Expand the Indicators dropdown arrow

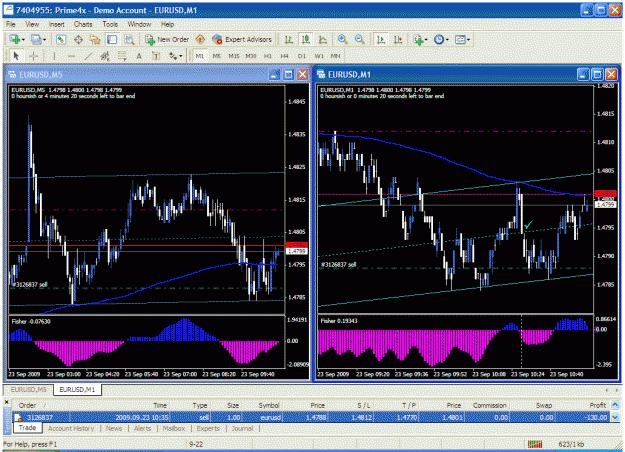[x=426, y=40]
